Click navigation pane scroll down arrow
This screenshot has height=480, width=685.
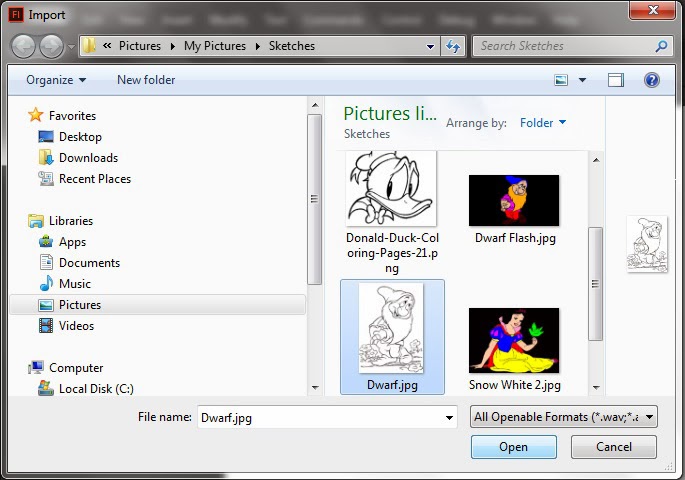[315, 387]
